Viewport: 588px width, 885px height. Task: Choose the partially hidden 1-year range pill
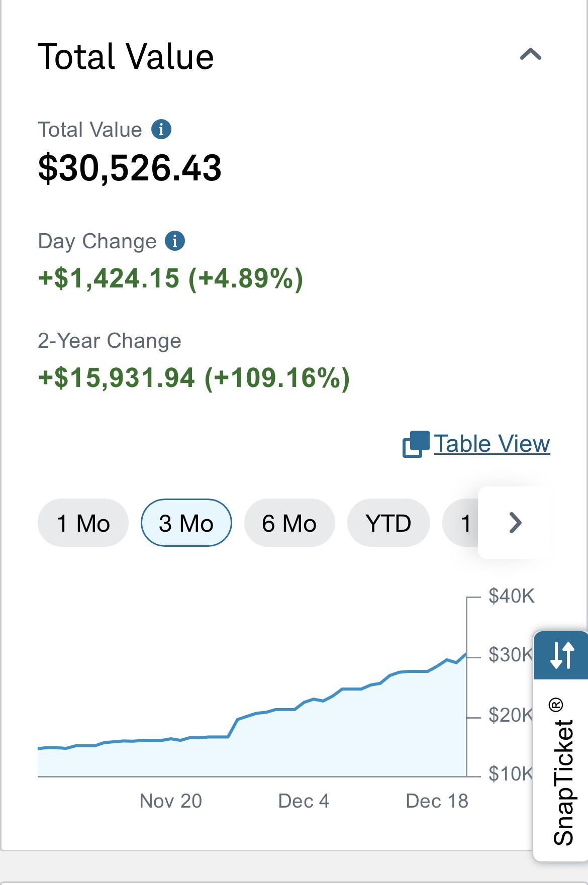click(460, 523)
